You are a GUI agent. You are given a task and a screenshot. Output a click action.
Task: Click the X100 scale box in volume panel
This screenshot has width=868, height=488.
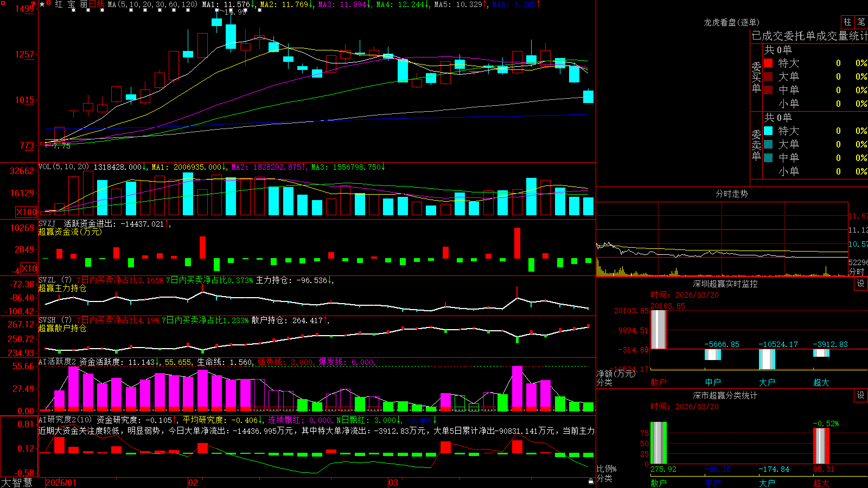(x=27, y=212)
